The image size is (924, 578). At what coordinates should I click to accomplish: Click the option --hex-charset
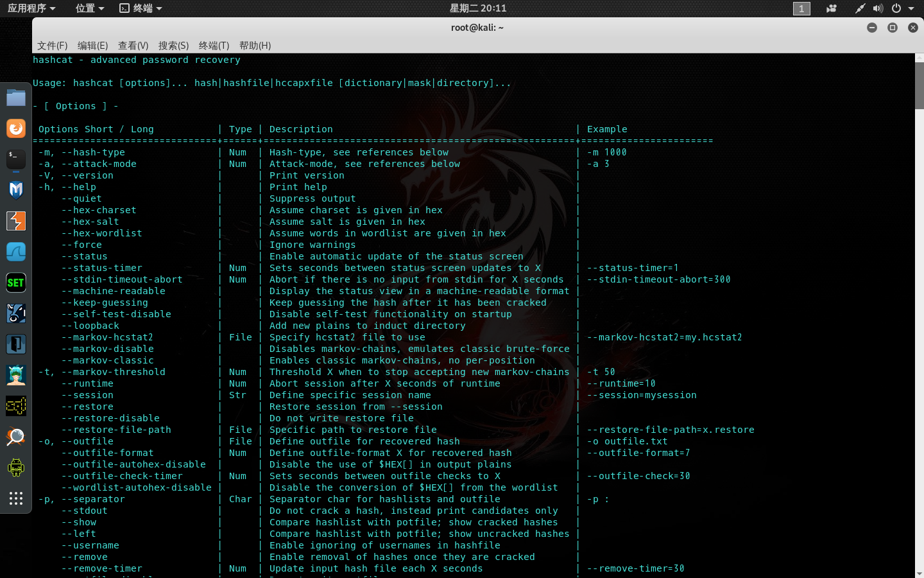coord(99,210)
